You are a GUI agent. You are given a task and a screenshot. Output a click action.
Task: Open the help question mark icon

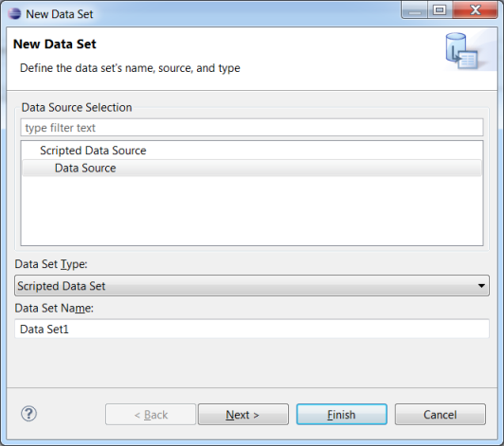[x=29, y=414]
